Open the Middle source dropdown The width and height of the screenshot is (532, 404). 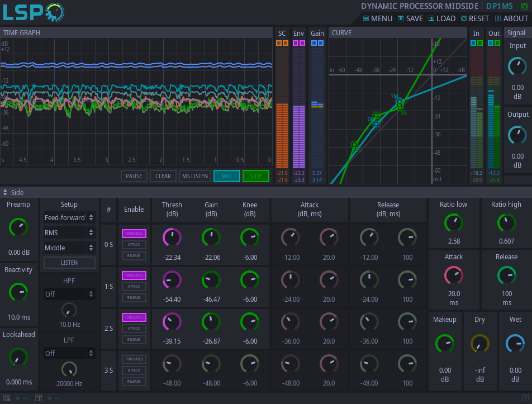(69, 248)
